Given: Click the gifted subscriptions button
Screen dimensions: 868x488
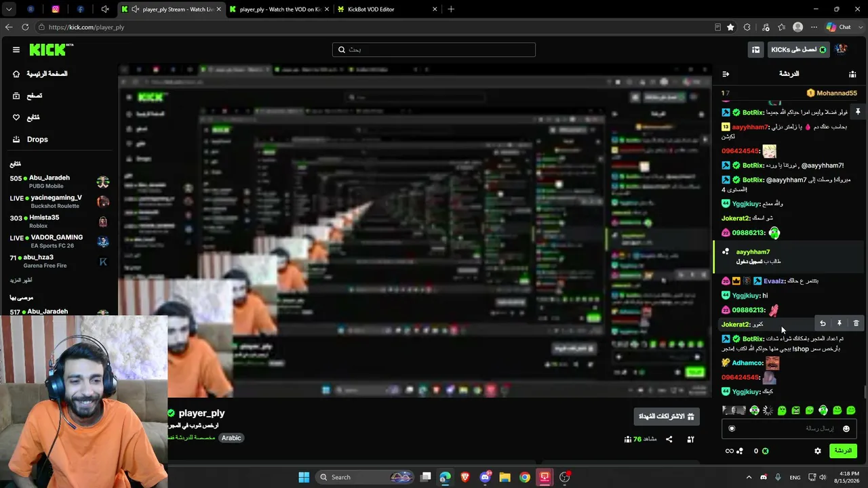Looking at the screenshot, I should [x=667, y=416].
